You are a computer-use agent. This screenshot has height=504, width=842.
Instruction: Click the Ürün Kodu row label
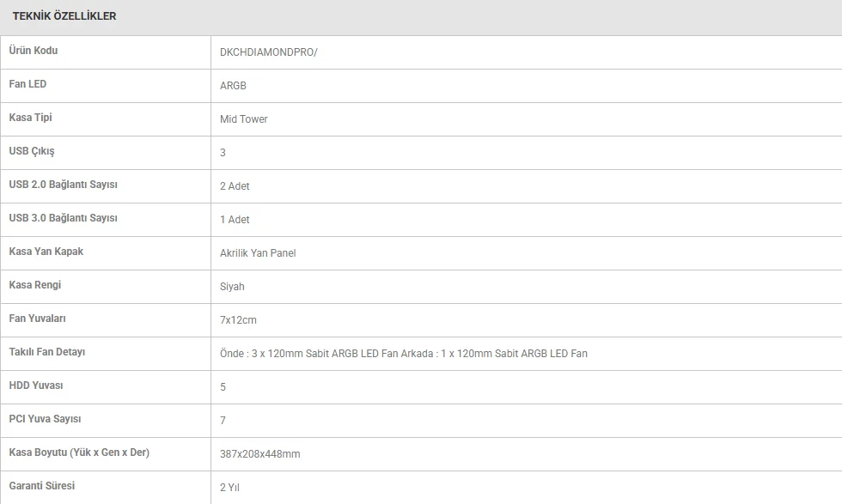[34, 51]
